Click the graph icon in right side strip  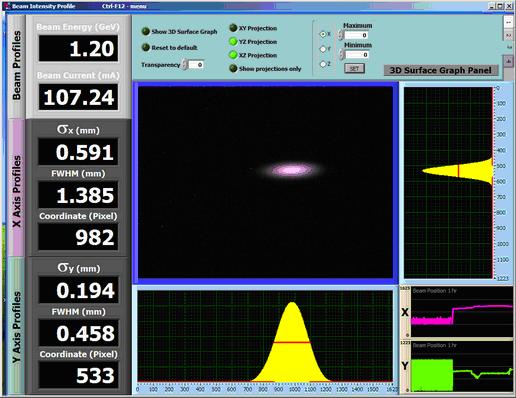(509, 62)
